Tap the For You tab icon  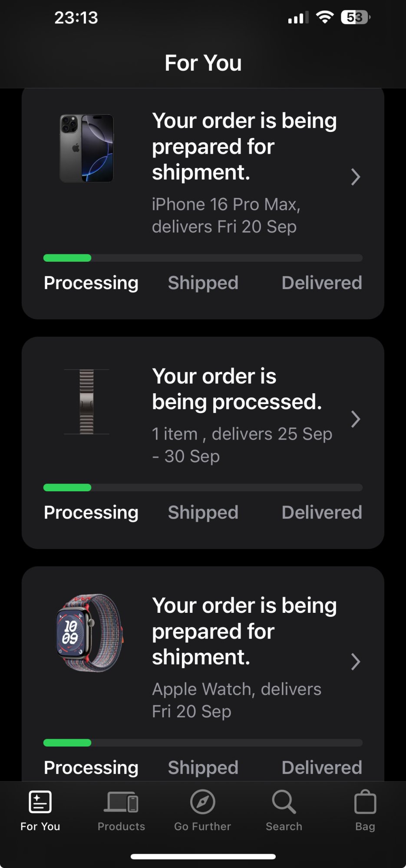(x=40, y=801)
